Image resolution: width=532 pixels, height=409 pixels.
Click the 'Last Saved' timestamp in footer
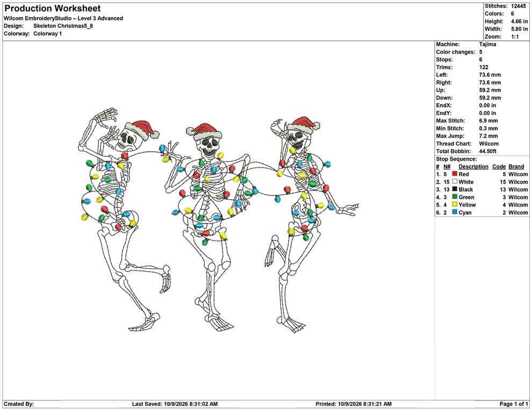(x=175, y=404)
